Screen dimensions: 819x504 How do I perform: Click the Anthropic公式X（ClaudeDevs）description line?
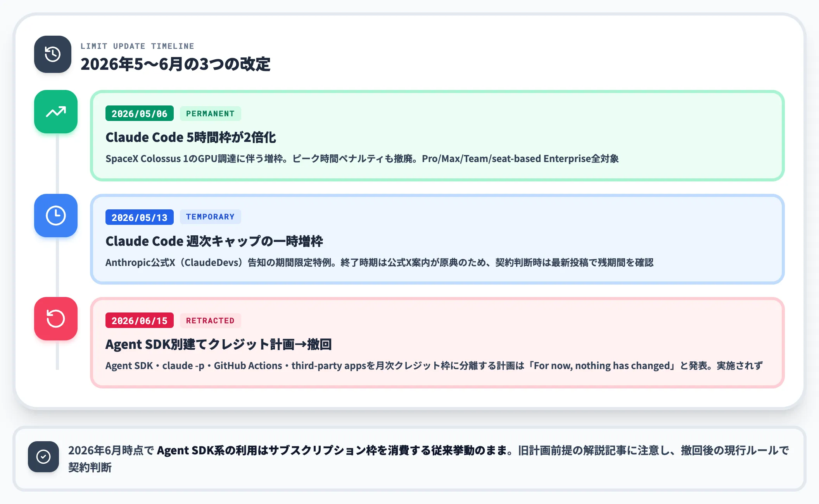click(x=380, y=262)
